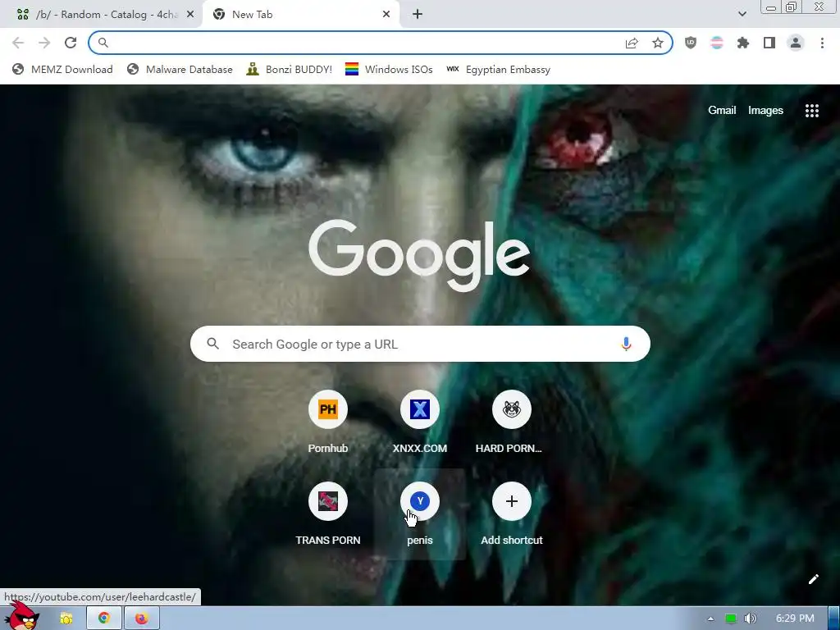Image resolution: width=840 pixels, height=630 pixels.
Task: Open the Angry Birds start button
Action: click(x=22, y=616)
